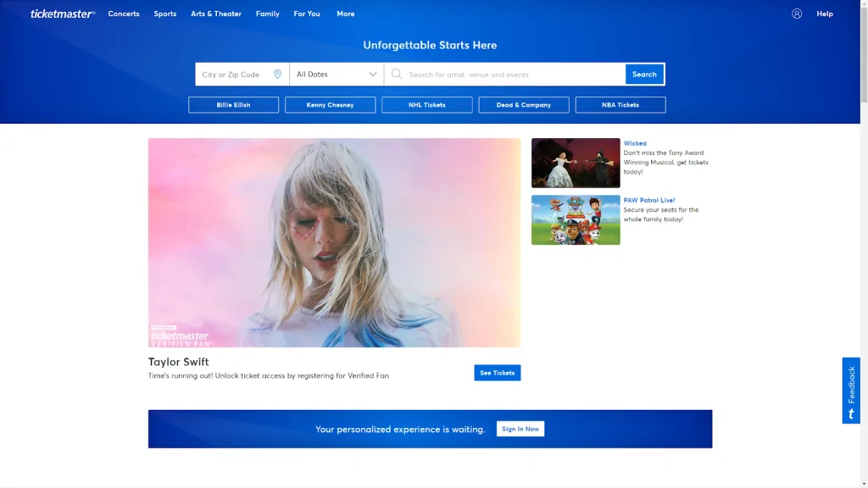Navigate to the For You page
The width and height of the screenshot is (868, 488).
pyautogui.click(x=307, y=14)
